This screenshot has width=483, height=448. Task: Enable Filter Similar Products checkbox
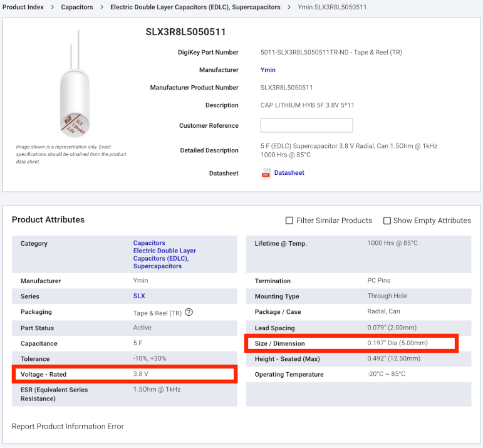289,221
